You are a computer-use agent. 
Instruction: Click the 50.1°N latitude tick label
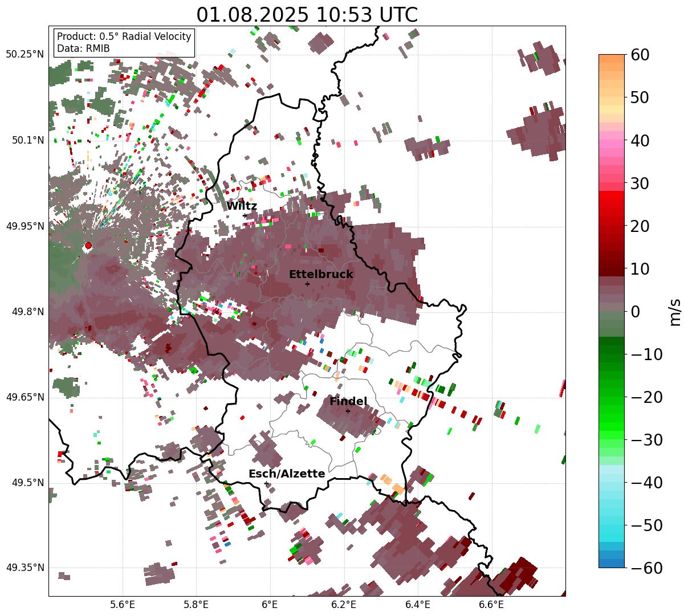[x=27, y=140]
